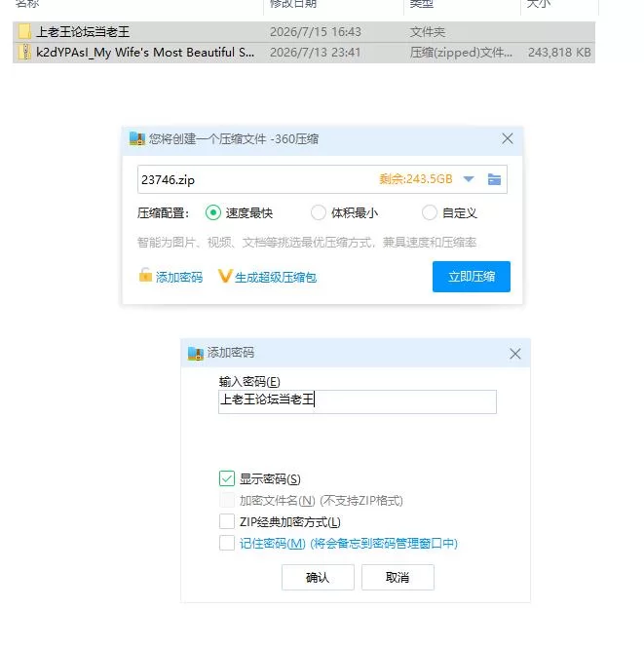
Task: Click the 上老王论坛当老王 folder name
Action: [x=83, y=32]
